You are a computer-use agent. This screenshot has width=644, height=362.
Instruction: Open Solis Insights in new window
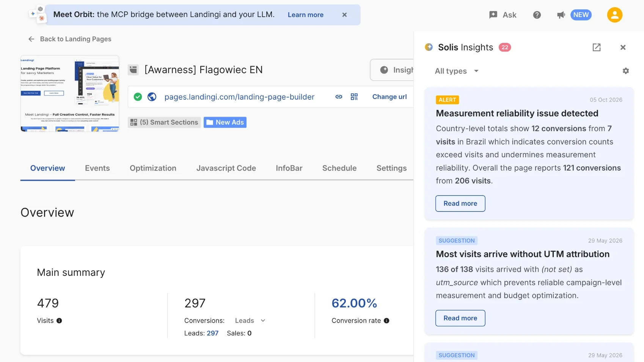597,47
